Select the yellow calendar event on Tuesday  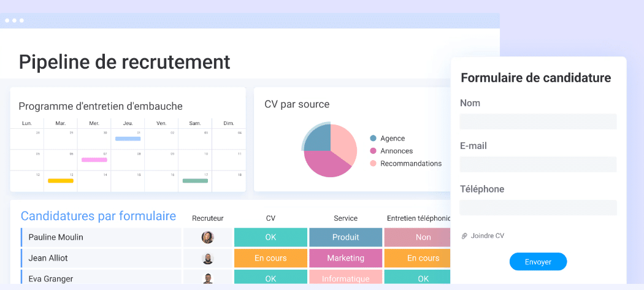point(61,180)
